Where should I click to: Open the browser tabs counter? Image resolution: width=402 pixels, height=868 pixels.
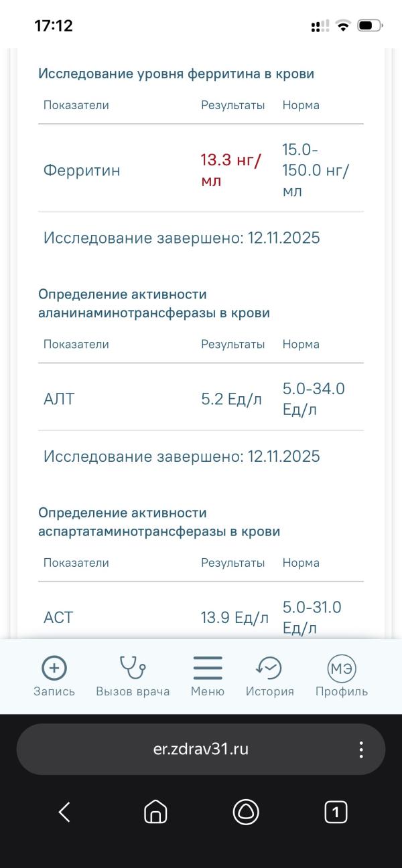tap(336, 812)
